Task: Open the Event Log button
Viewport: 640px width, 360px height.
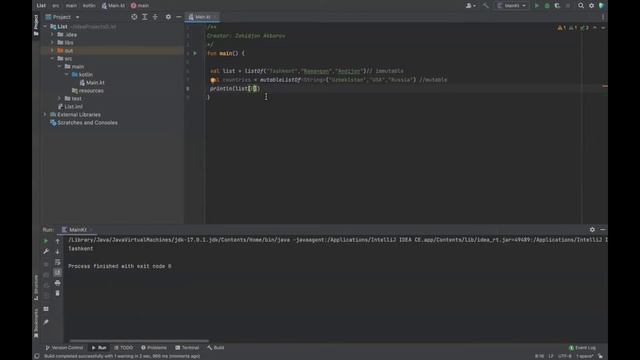Action: pos(582,348)
